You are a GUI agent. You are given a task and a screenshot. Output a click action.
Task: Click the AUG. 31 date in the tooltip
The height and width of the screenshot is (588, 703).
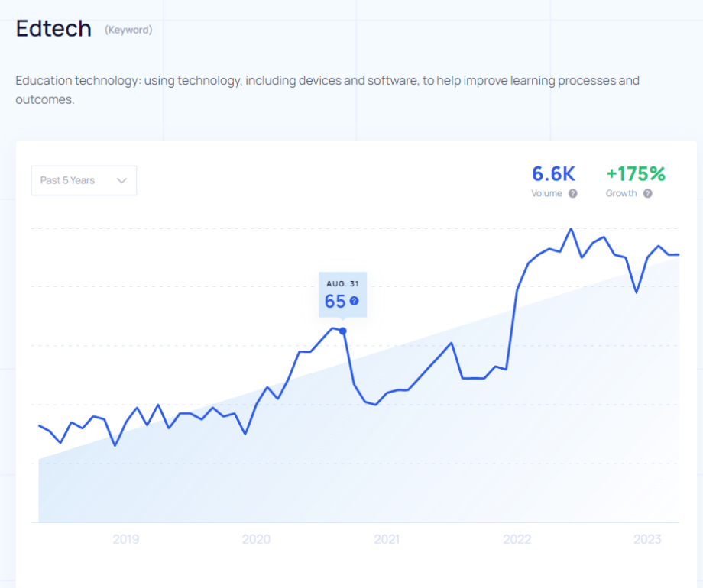(x=342, y=284)
